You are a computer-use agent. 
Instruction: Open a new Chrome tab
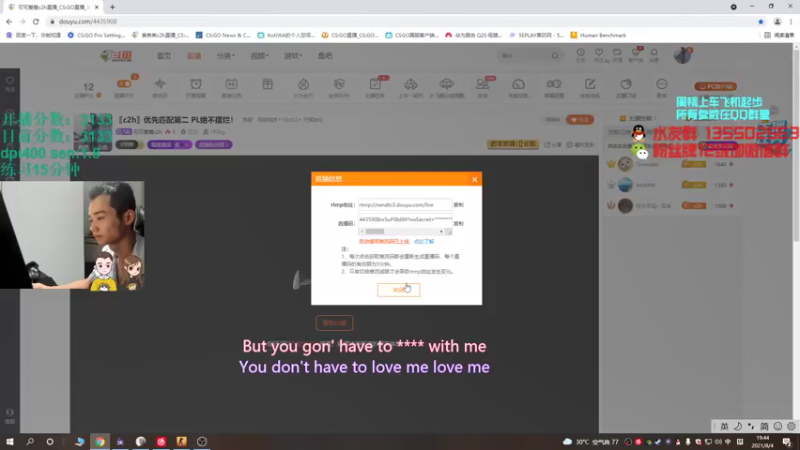pyautogui.click(x=112, y=7)
